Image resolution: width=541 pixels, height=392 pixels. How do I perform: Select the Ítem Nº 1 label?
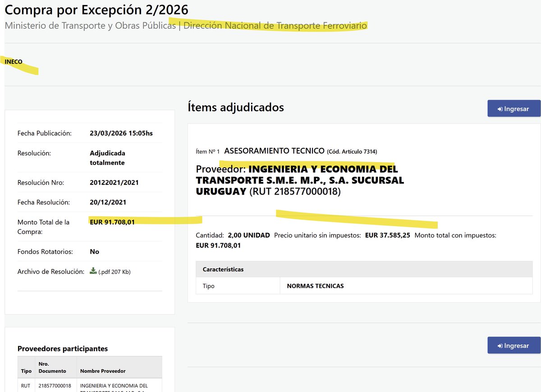(x=208, y=152)
